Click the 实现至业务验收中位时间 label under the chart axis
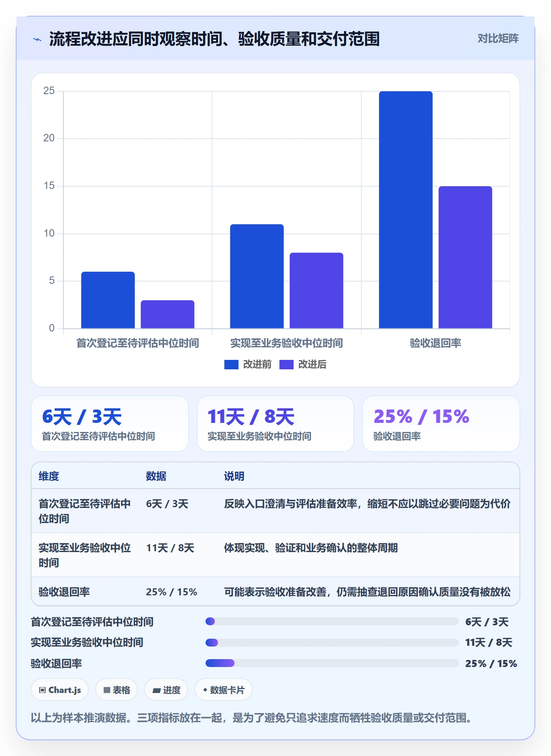This screenshot has width=551, height=756. 287,343
